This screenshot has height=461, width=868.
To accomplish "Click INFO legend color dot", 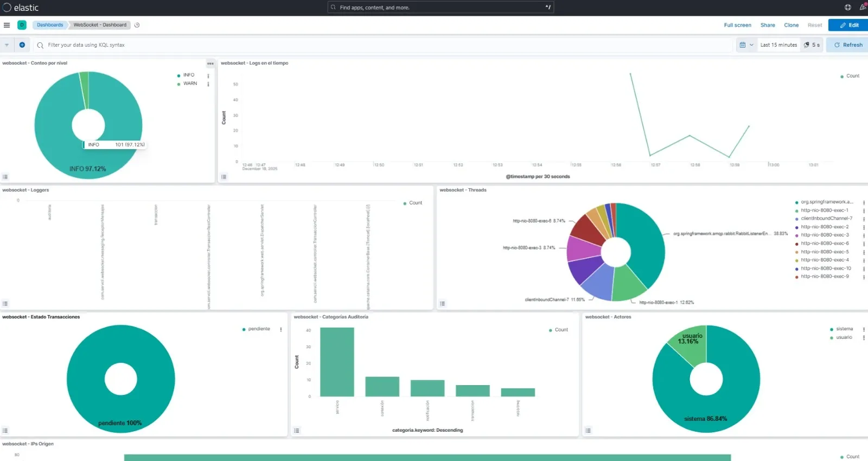I will point(179,76).
